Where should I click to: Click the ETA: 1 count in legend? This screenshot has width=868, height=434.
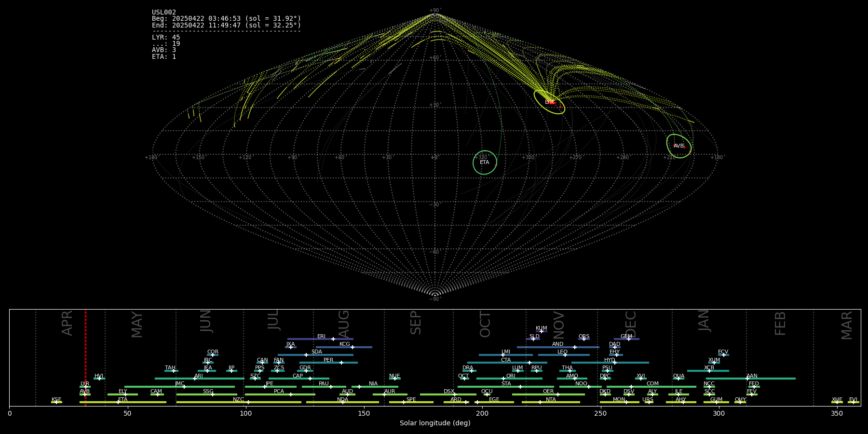tap(164, 56)
